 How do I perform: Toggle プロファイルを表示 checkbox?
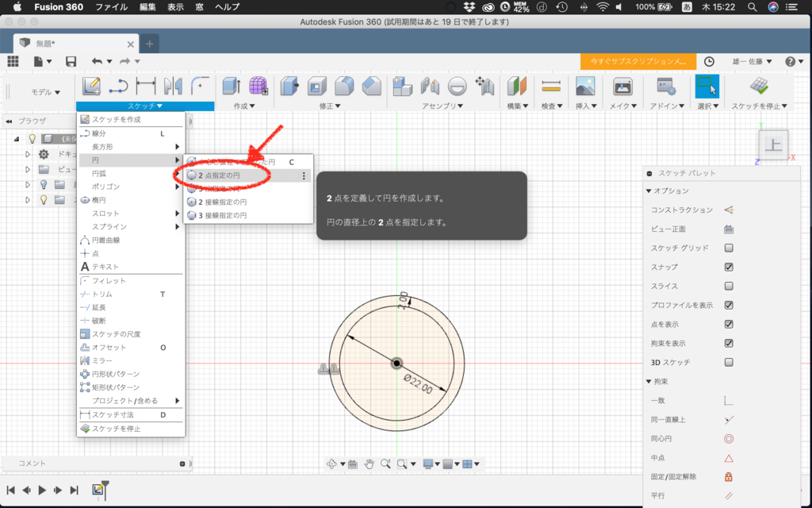tap(729, 305)
